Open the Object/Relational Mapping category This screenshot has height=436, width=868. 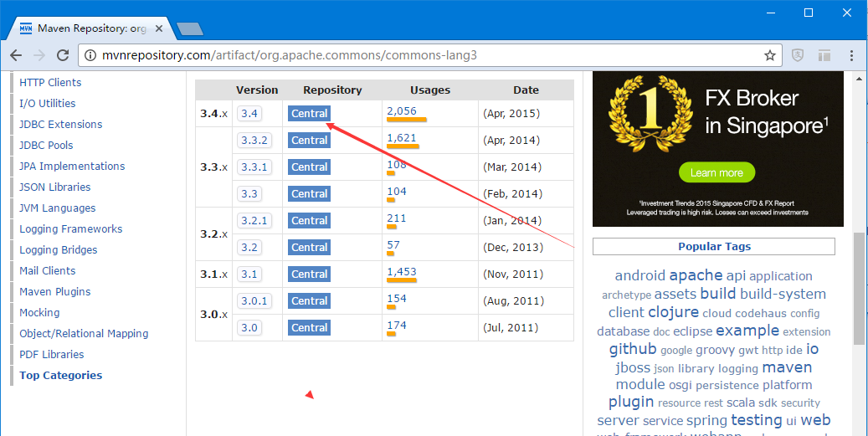tap(85, 334)
